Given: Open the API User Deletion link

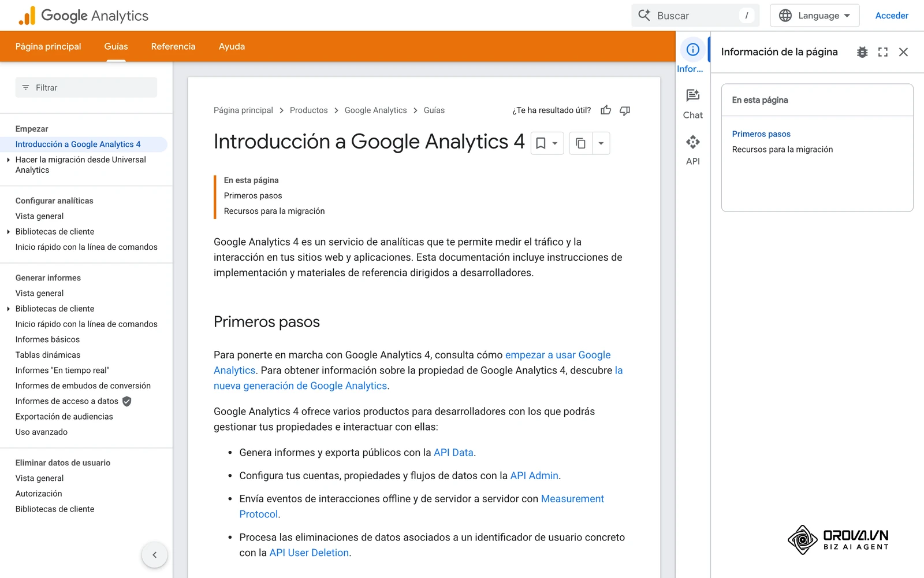Looking at the screenshot, I should pos(309,553).
